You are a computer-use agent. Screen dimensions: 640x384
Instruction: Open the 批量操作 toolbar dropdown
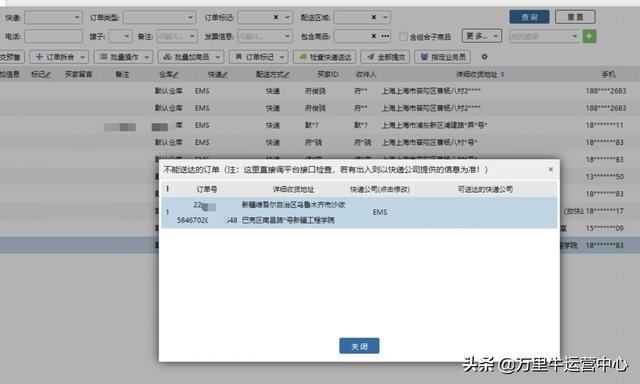point(123,57)
